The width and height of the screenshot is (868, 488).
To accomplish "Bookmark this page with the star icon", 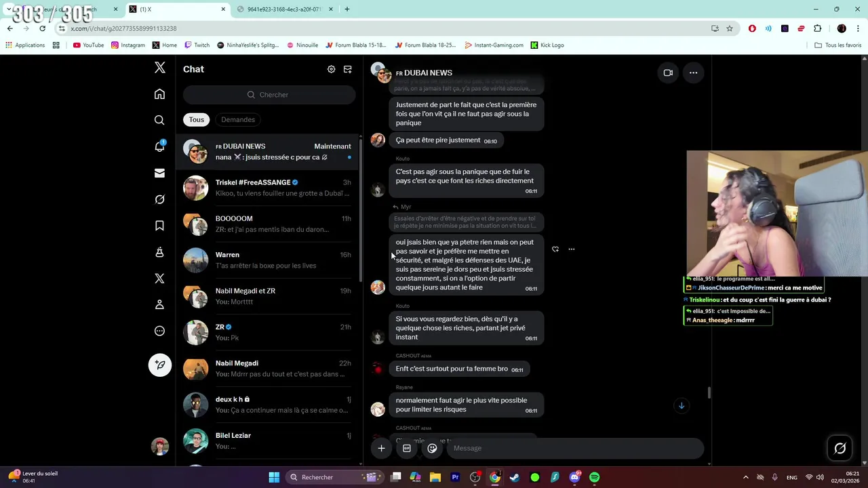I will [x=730, y=28].
